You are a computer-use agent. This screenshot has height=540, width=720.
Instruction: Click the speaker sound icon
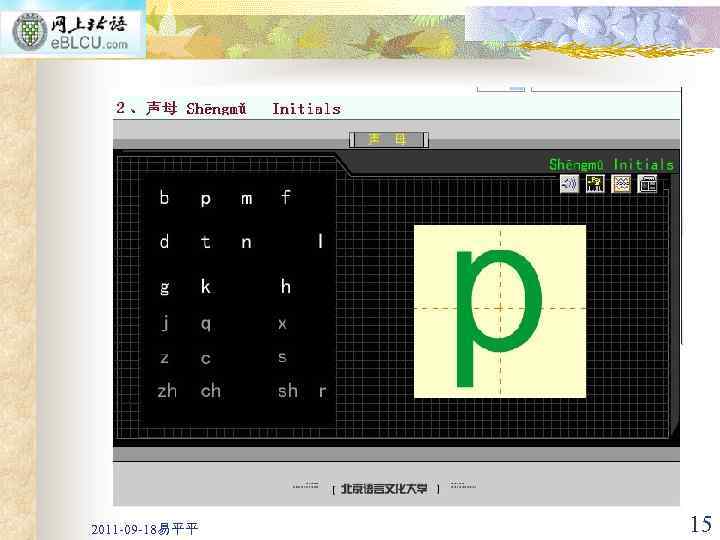(569, 184)
